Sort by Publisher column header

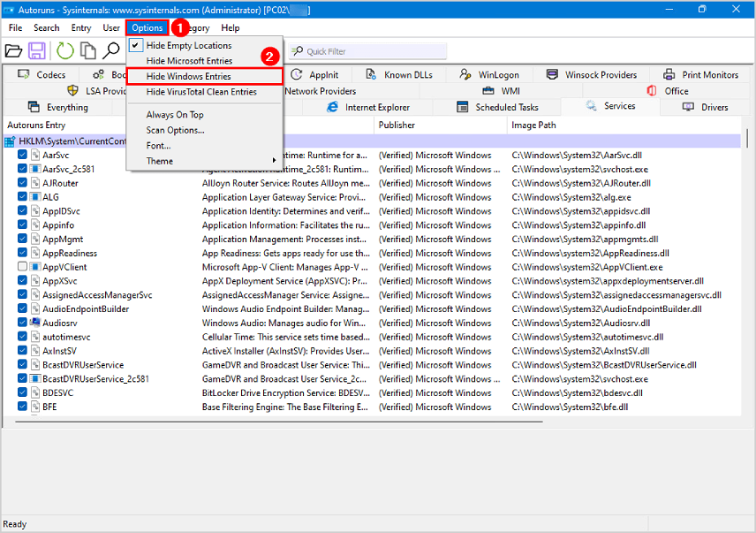pos(440,125)
